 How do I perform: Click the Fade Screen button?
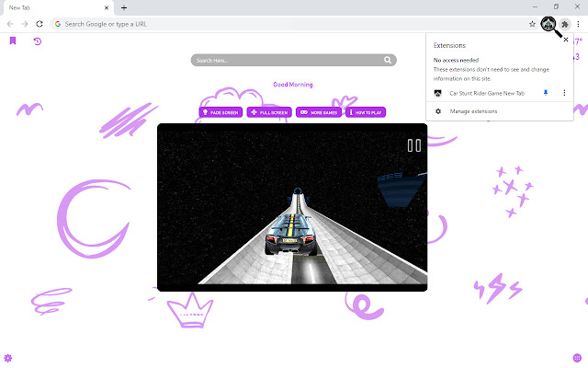[220, 112]
